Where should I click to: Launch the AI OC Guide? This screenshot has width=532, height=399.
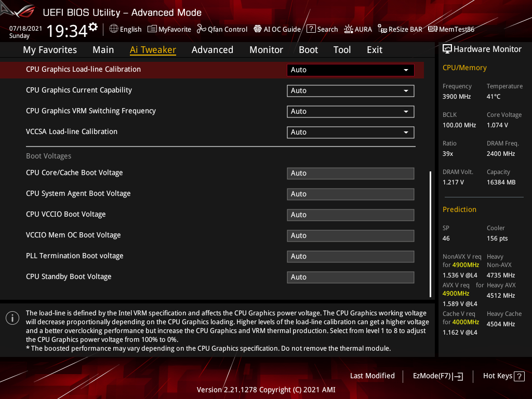277,29
